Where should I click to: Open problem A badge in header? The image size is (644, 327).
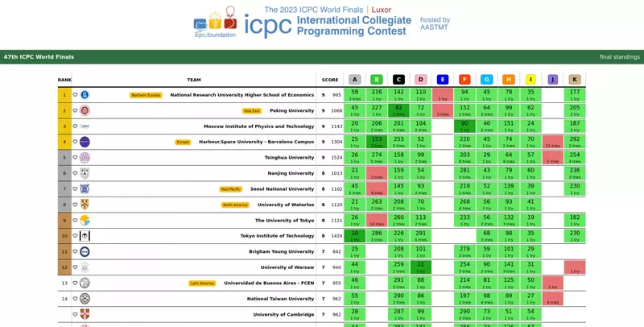[354, 80]
